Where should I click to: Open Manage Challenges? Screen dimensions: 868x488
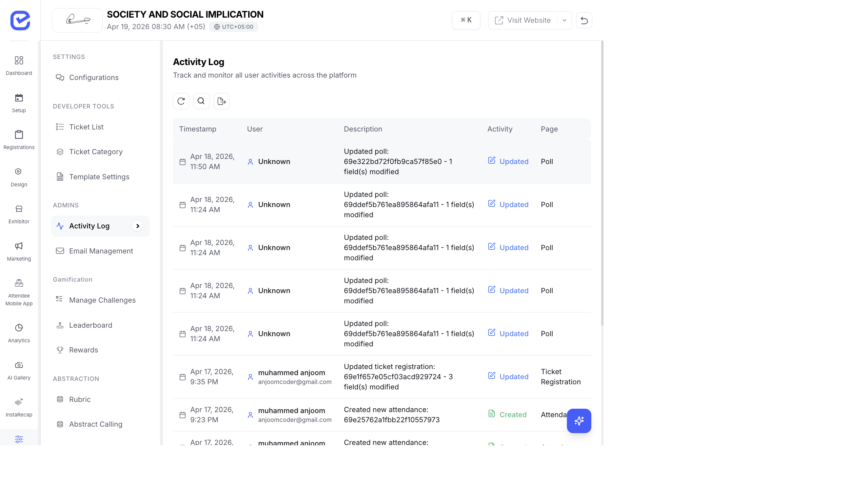100,300
